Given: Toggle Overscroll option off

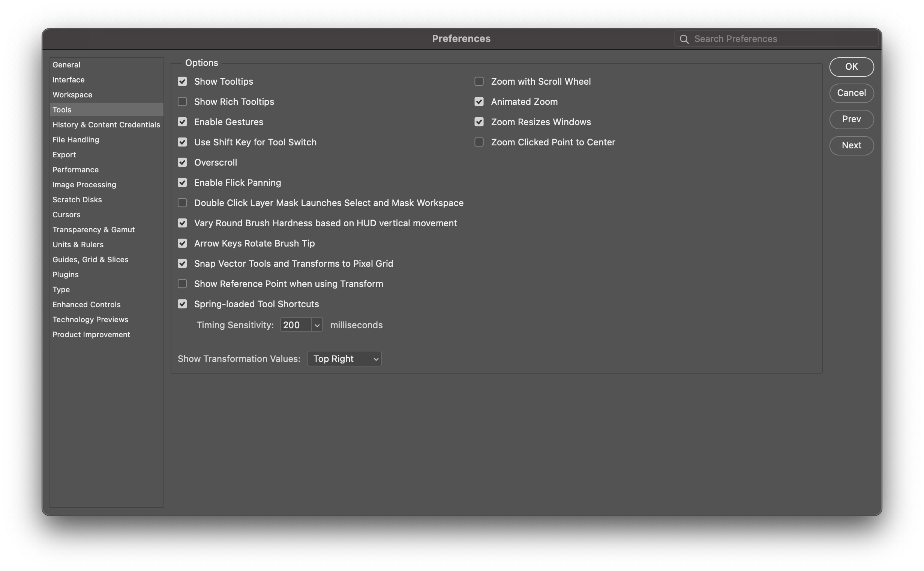Looking at the screenshot, I should click(x=182, y=162).
